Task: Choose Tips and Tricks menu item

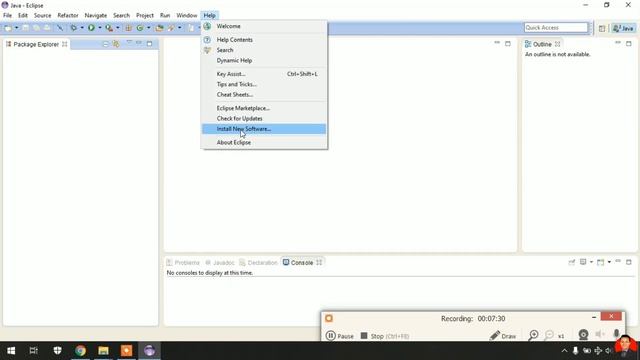Action: (x=264, y=84)
